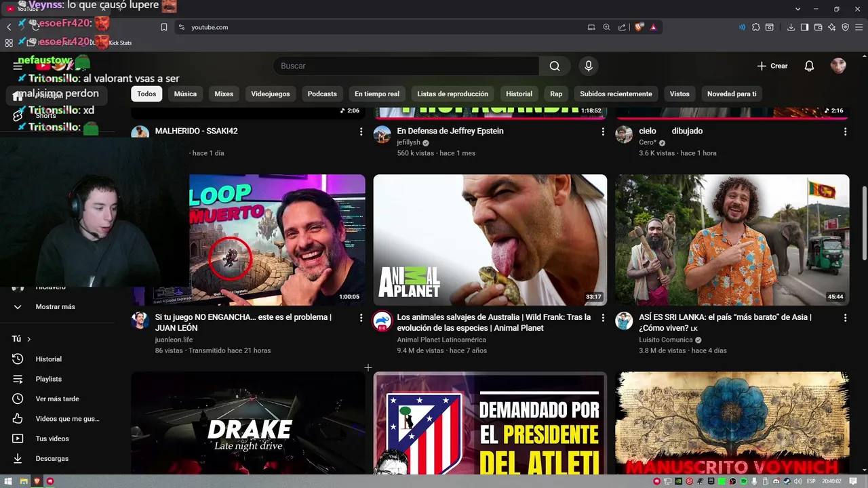
Task: Open the Crear button
Action: point(772,66)
